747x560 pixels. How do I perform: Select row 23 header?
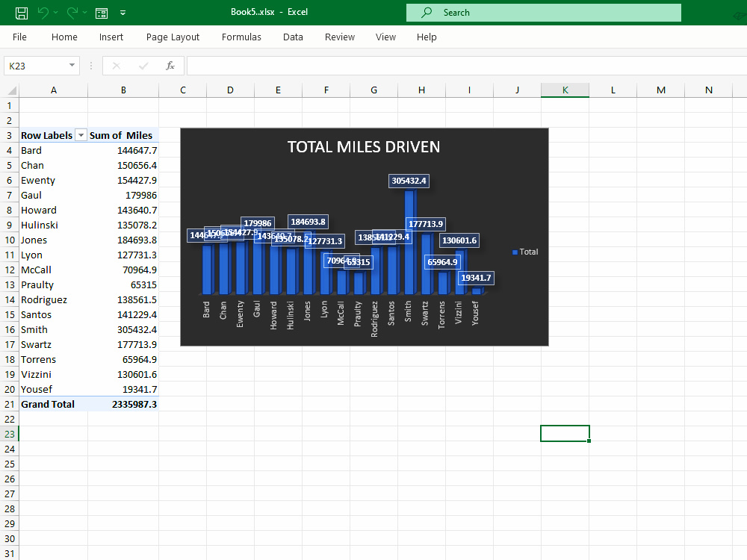(x=10, y=435)
